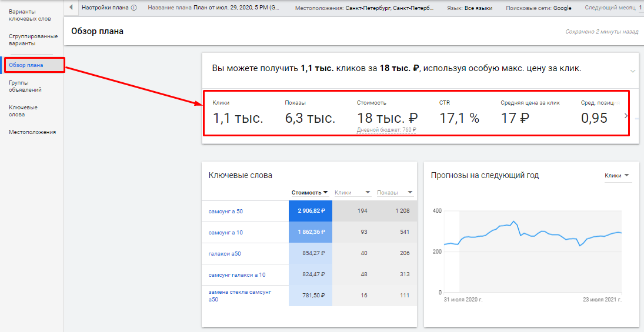Click the Настройки плана label

coord(105,8)
